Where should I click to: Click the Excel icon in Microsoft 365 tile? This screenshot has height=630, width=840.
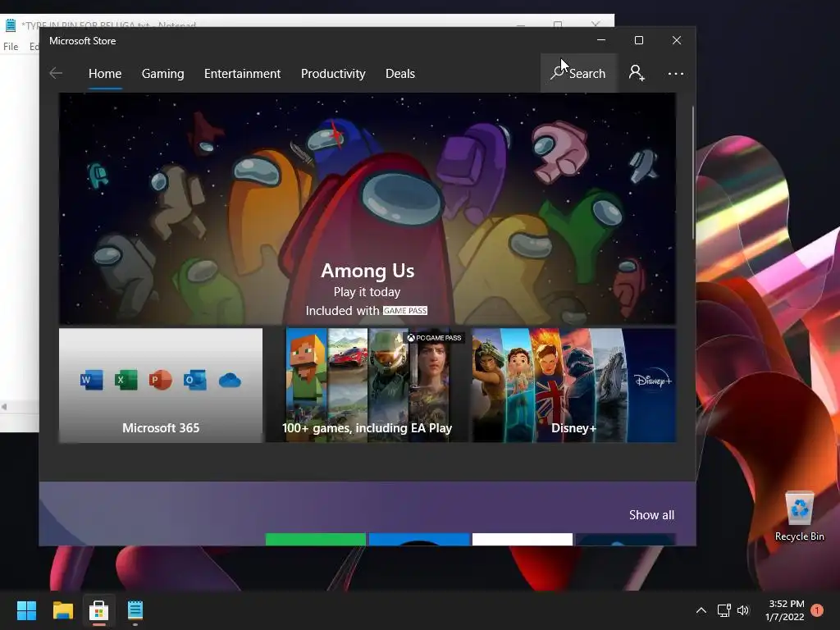coord(126,381)
